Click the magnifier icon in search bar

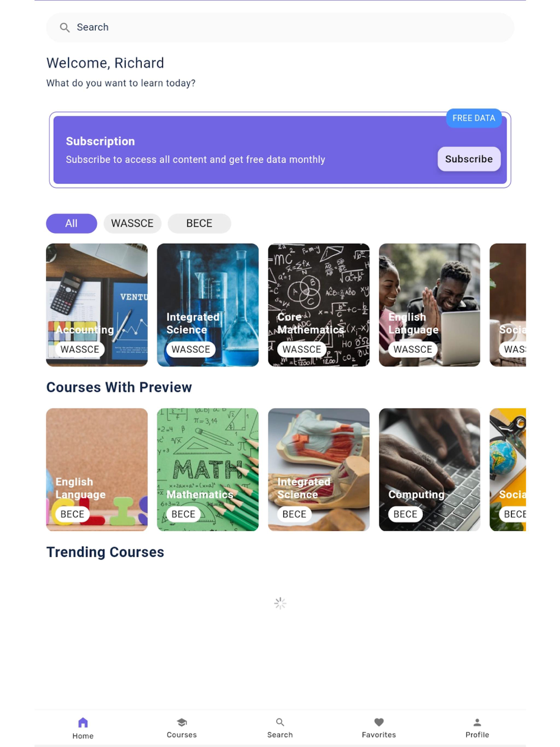(x=65, y=27)
